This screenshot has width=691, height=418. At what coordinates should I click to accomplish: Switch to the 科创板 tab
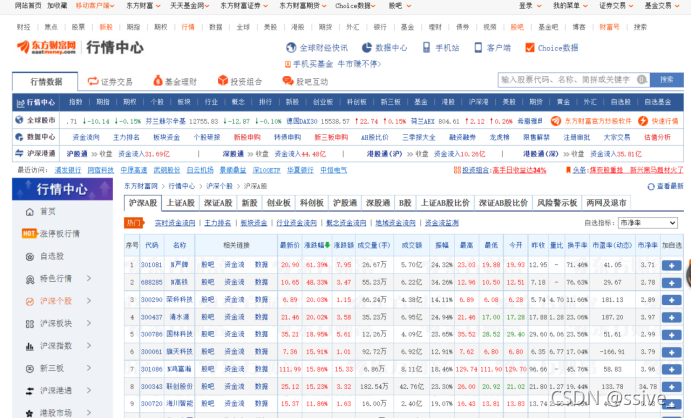click(x=312, y=203)
